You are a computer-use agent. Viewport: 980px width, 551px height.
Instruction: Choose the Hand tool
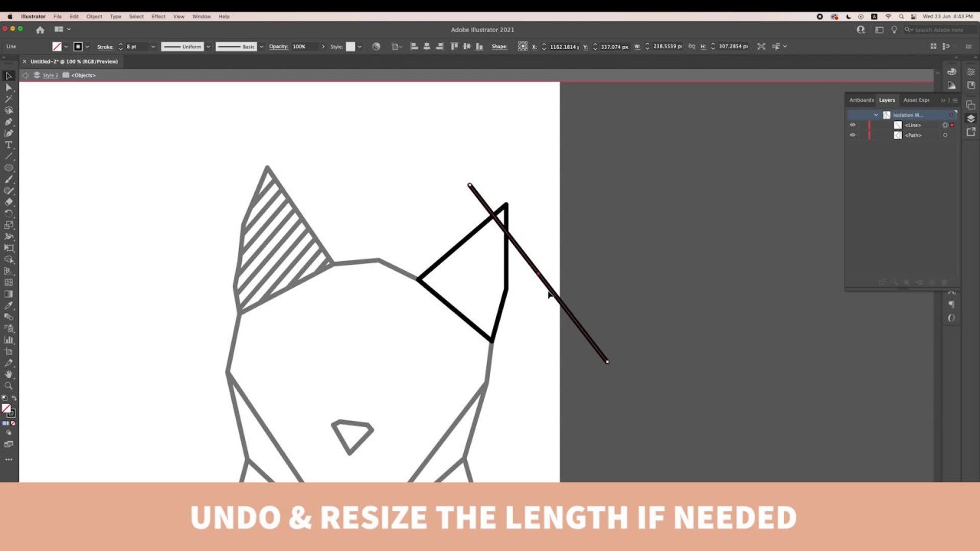click(x=8, y=374)
